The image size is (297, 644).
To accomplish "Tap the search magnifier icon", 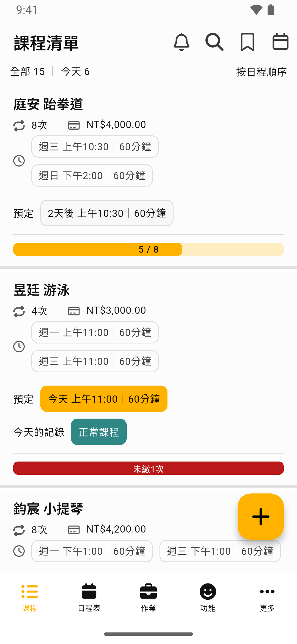I will [215, 42].
